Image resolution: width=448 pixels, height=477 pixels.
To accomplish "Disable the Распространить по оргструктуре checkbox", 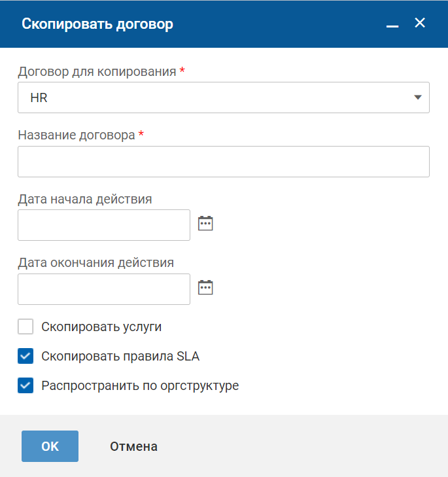I will point(26,385).
